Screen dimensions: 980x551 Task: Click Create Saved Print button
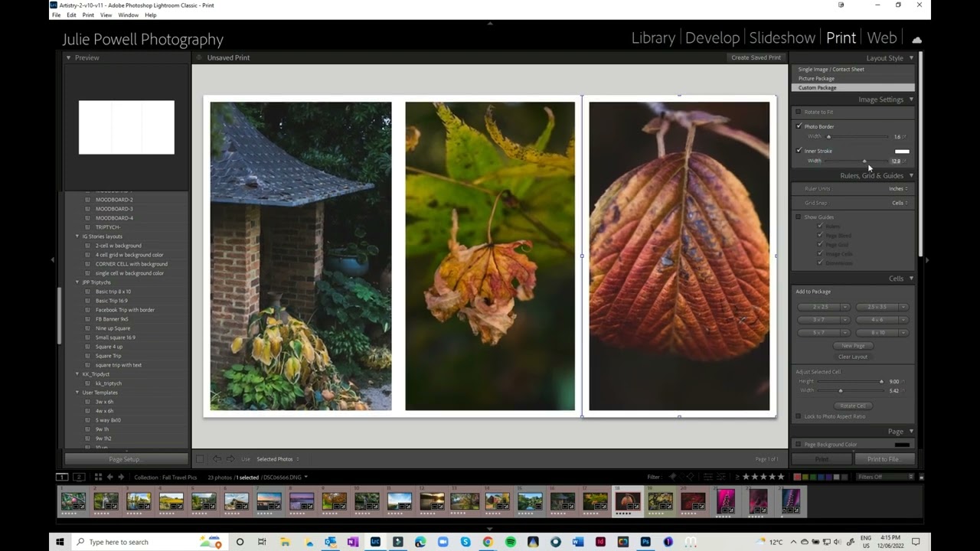click(x=756, y=57)
